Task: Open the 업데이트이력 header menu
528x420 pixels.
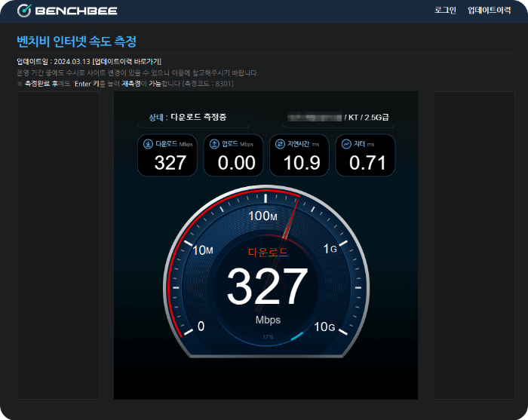Action: (489, 10)
